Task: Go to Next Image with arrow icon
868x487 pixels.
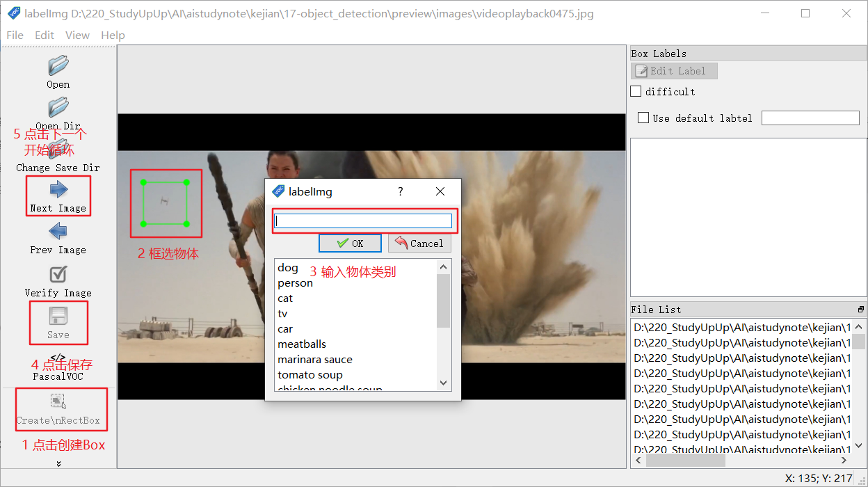Action: [58, 189]
